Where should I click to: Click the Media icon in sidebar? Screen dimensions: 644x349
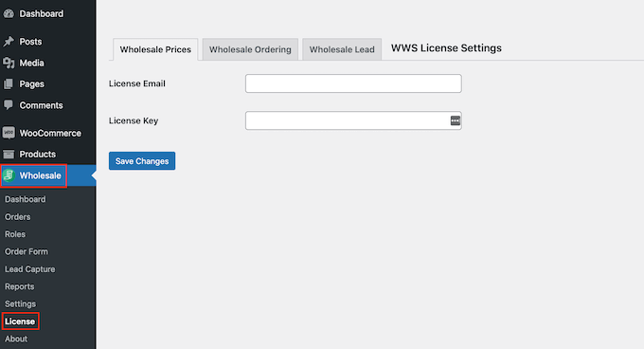click(x=9, y=63)
